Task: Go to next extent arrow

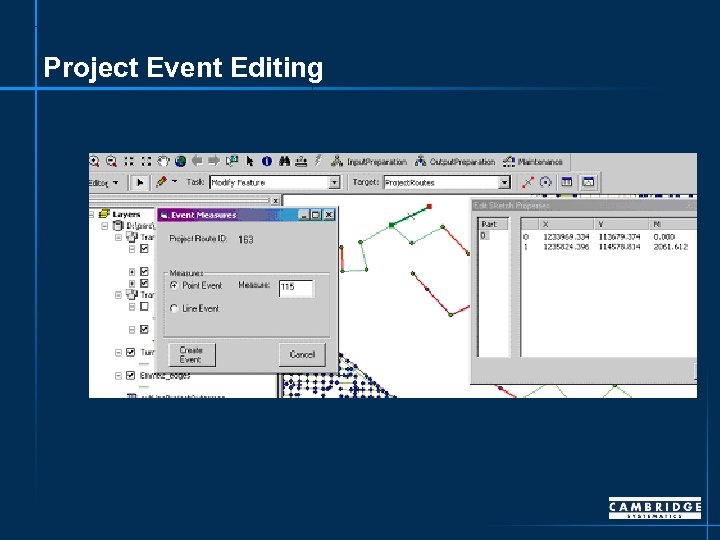Action: tap(214, 161)
